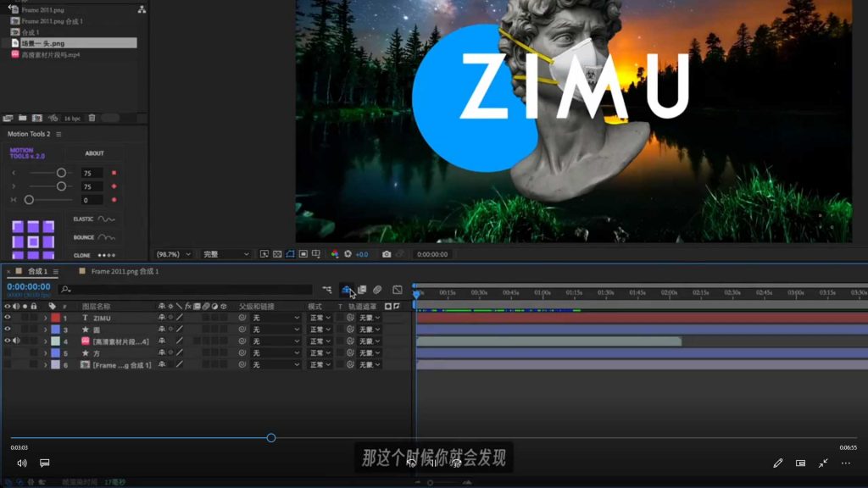Hide the ZIMU text layer
868x488 pixels.
[8, 318]
